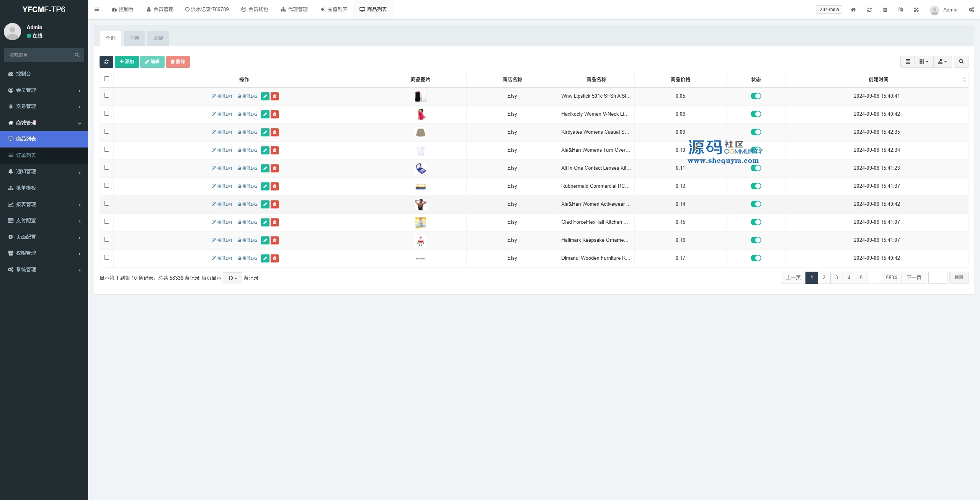
Task: Tick the select-all checkbox in table header
Action: [106, 79]
